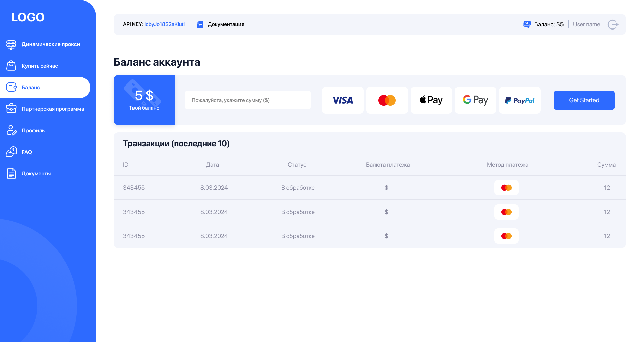Click the logout arrow icon

click(x=613, y=24)
